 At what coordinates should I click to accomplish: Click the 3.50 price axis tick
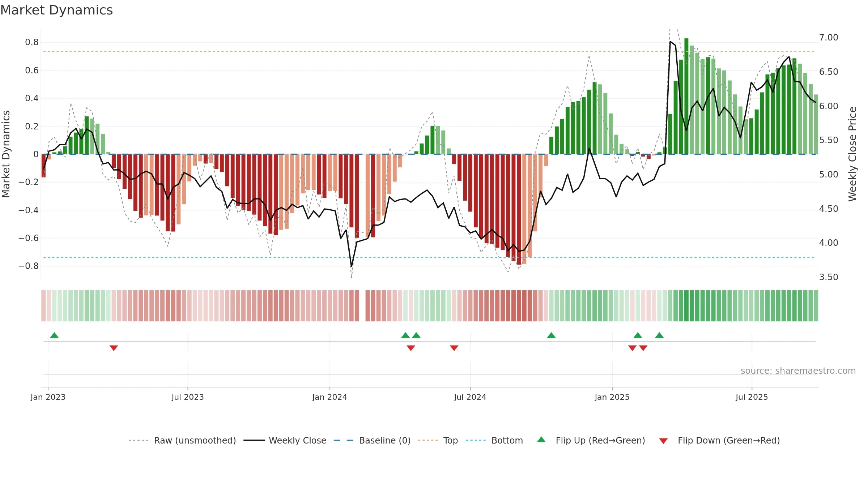tap(829, 277)
